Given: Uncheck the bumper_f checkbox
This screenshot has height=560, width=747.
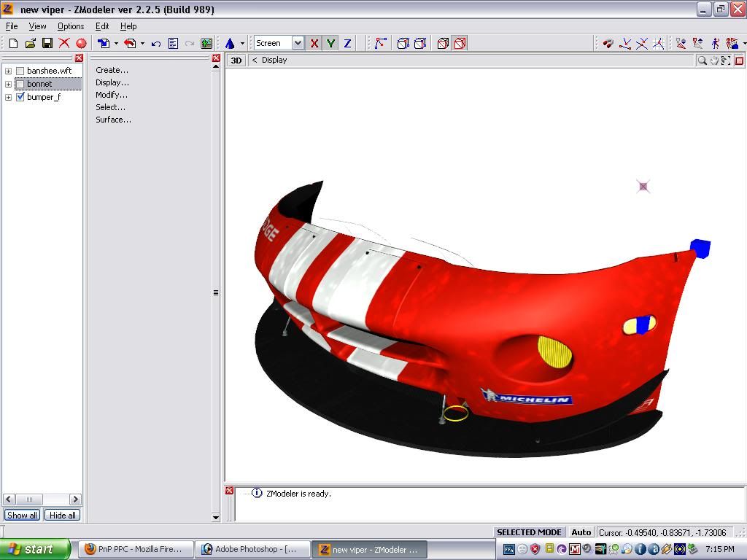Looking at the screenshot, I should 20,97.
